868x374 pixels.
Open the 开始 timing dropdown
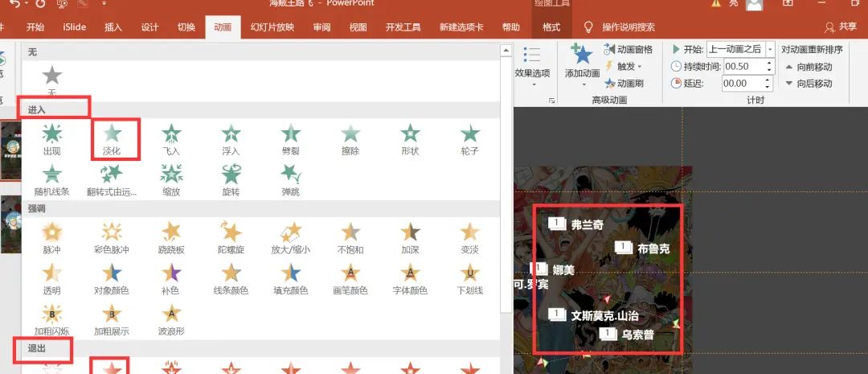click(x=741, y=49)
